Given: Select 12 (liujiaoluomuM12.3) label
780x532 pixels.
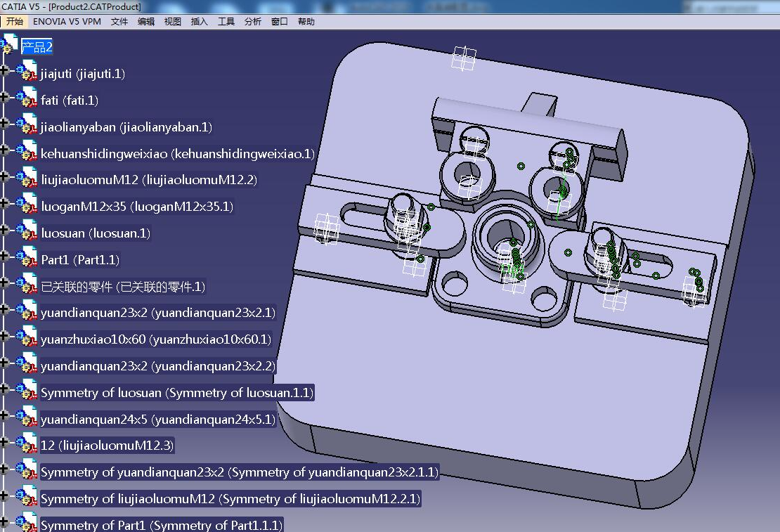Looking at the screenshot, I should [107, 446].
